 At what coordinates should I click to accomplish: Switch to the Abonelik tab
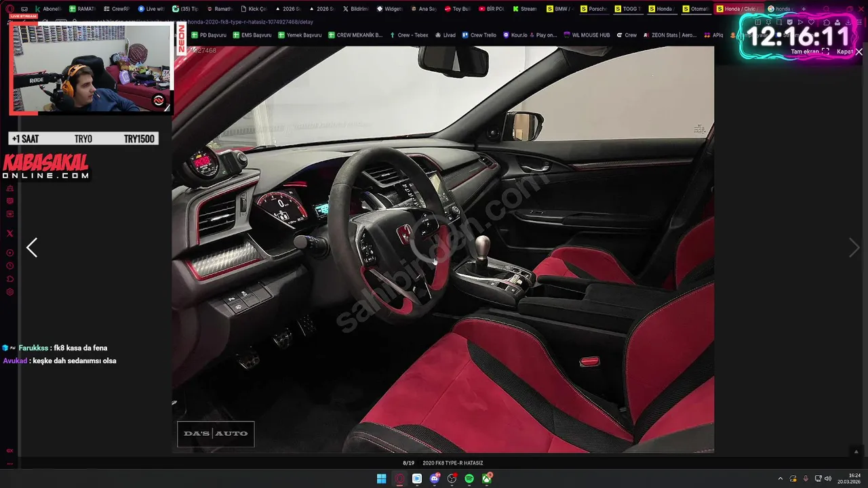tap(48, 9)
